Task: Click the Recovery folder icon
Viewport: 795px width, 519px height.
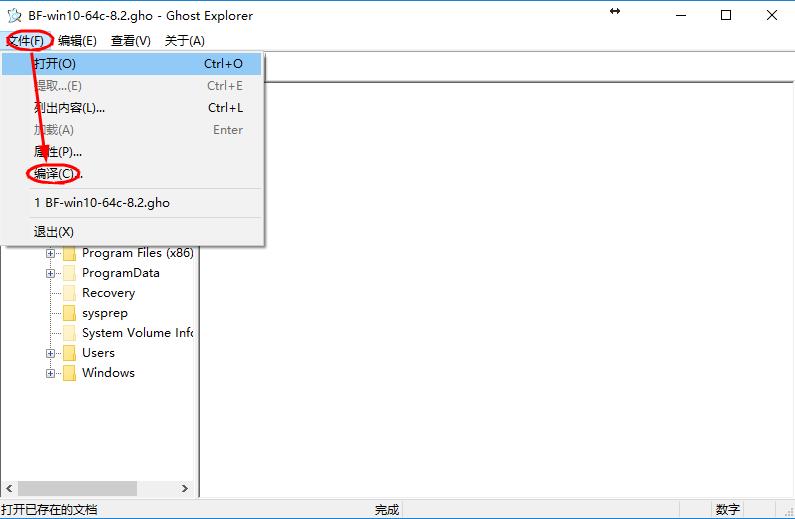Action: pyautogui.click(x=69, y=293)
